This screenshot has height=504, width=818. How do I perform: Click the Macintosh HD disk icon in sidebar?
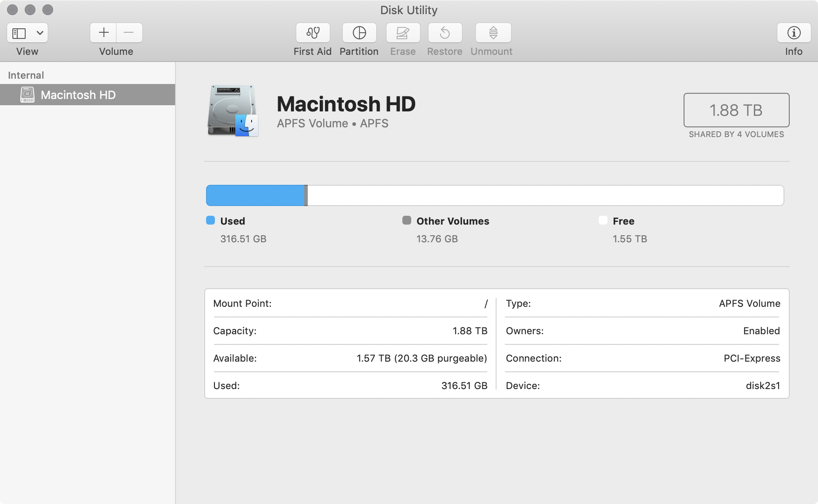[x=27, y=95]
